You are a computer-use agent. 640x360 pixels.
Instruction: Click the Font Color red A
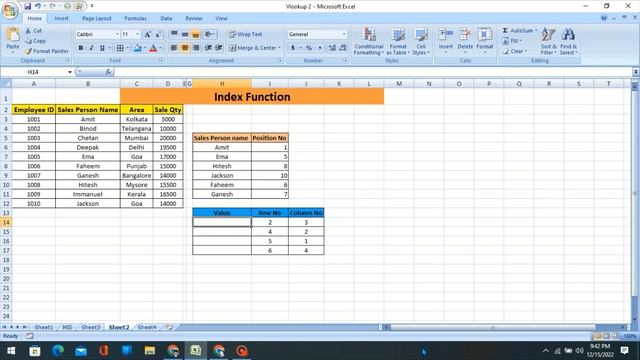[x=153, y=48]
